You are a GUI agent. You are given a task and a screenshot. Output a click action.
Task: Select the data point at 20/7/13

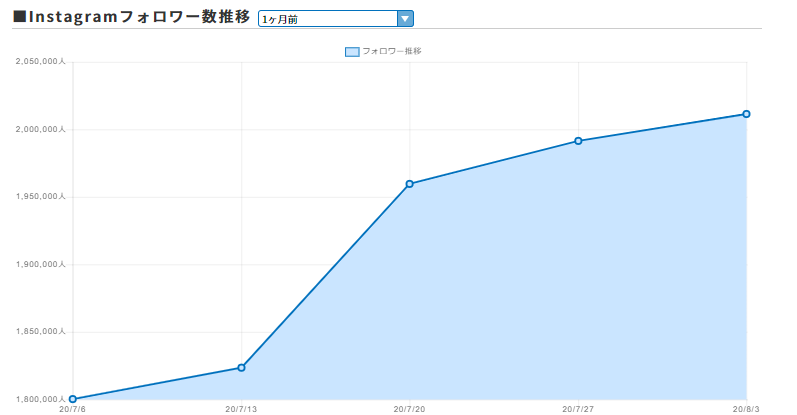(241, 368)
